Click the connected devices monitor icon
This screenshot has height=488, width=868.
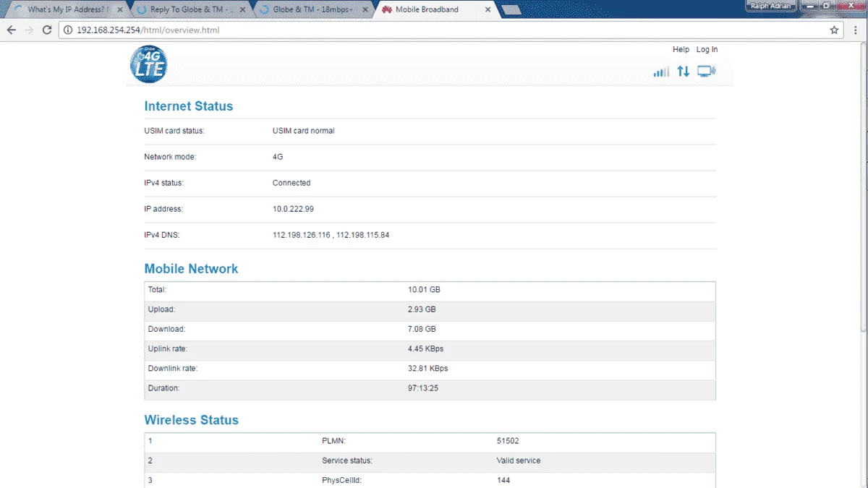[x=706, y=72]
